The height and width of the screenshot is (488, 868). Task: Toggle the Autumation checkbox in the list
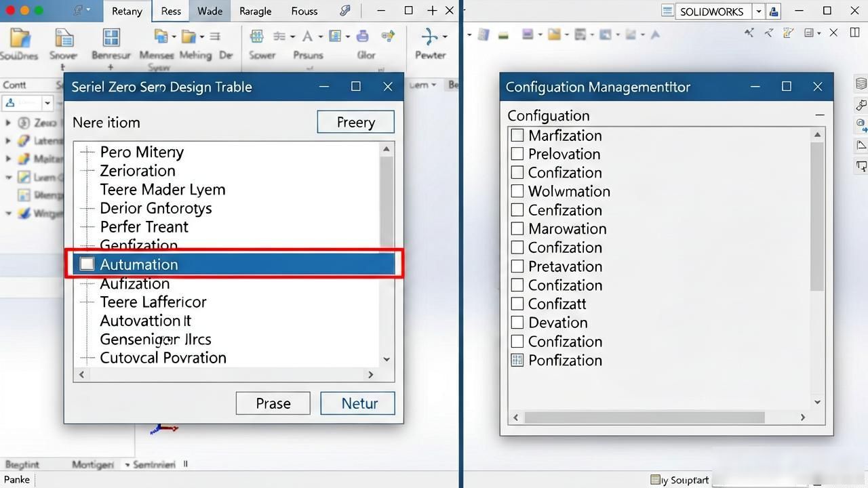[87, 264]
